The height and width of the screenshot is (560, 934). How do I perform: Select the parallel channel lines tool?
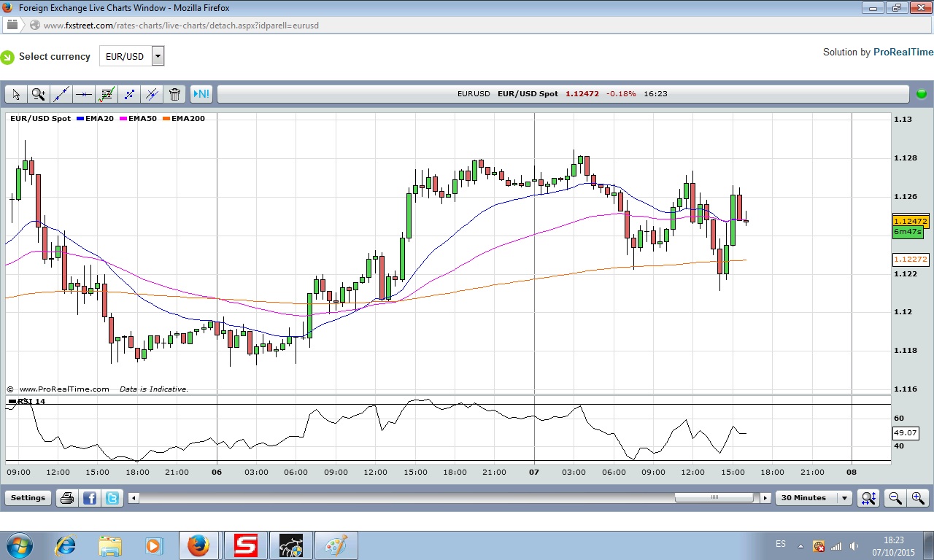(152, 94)
